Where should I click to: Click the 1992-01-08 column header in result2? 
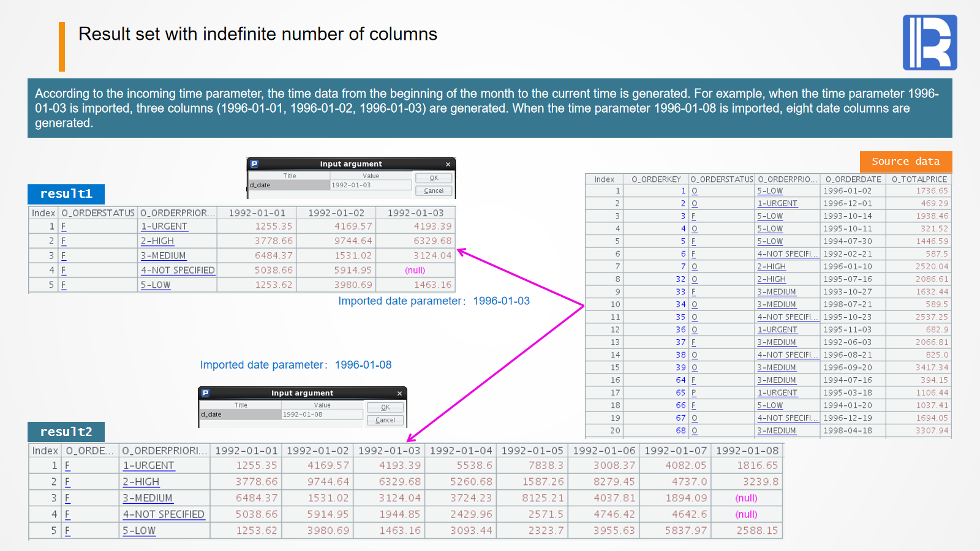(747, 451)
